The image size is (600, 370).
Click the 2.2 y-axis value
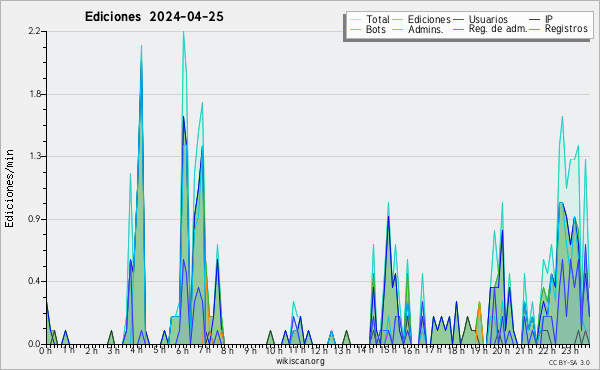point(34,31)
